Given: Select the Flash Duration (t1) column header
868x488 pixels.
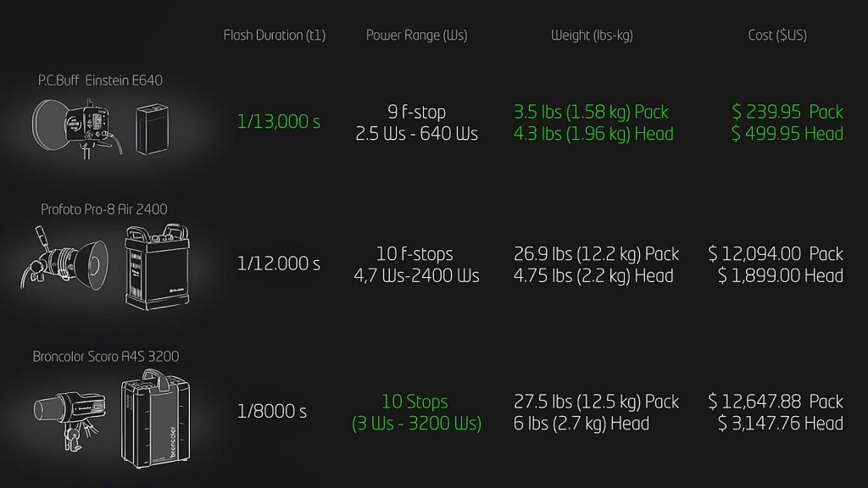Looking at the screenshot, I should coord(274,36).
